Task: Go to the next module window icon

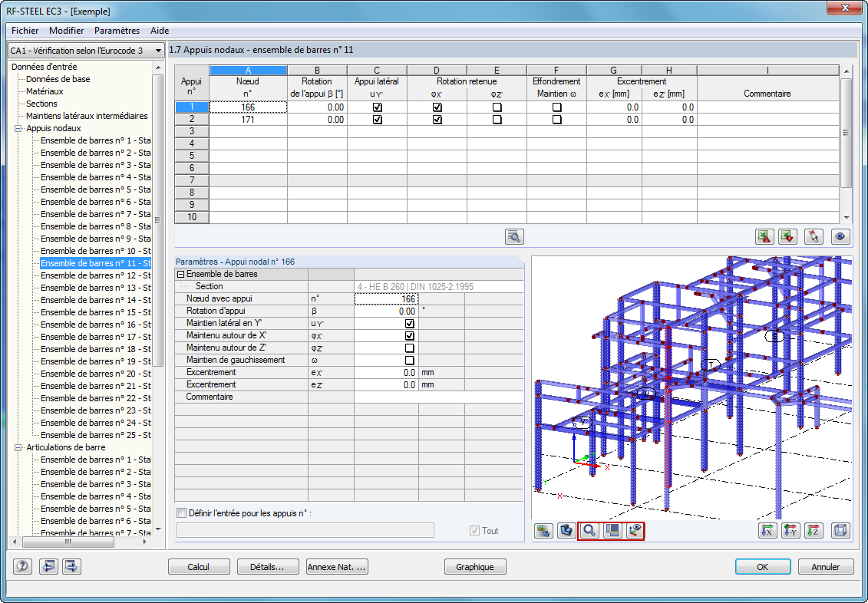Action: tap(72, 566)
